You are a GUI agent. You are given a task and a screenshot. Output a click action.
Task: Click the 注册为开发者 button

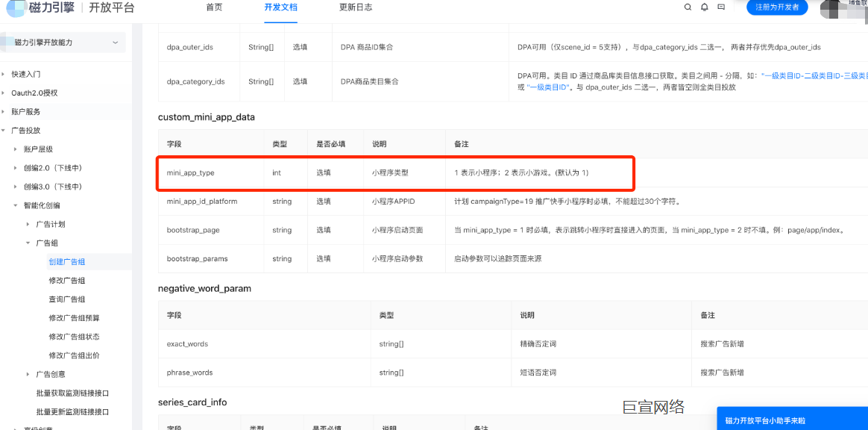[776, 7]
